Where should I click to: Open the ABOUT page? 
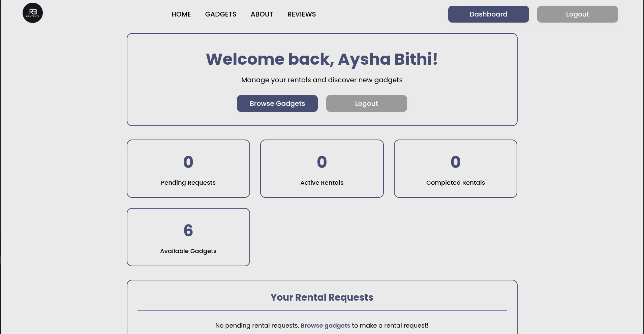tap(262, 14)
